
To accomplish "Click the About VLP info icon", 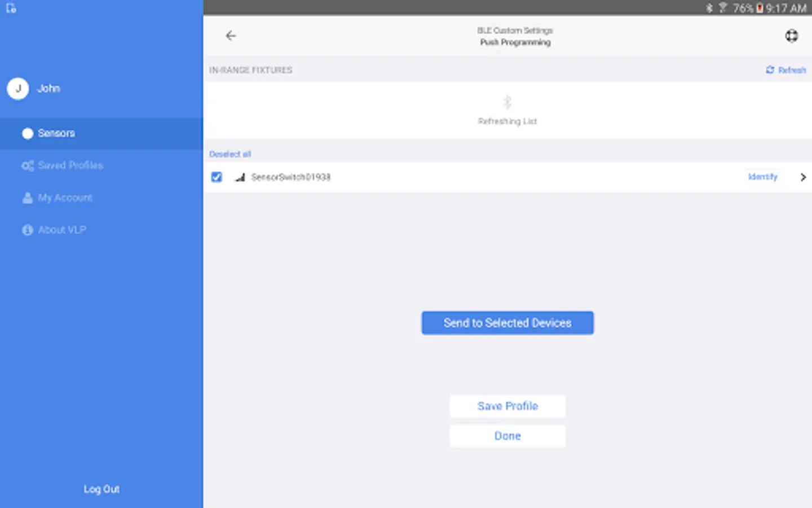I will [27, 230].
